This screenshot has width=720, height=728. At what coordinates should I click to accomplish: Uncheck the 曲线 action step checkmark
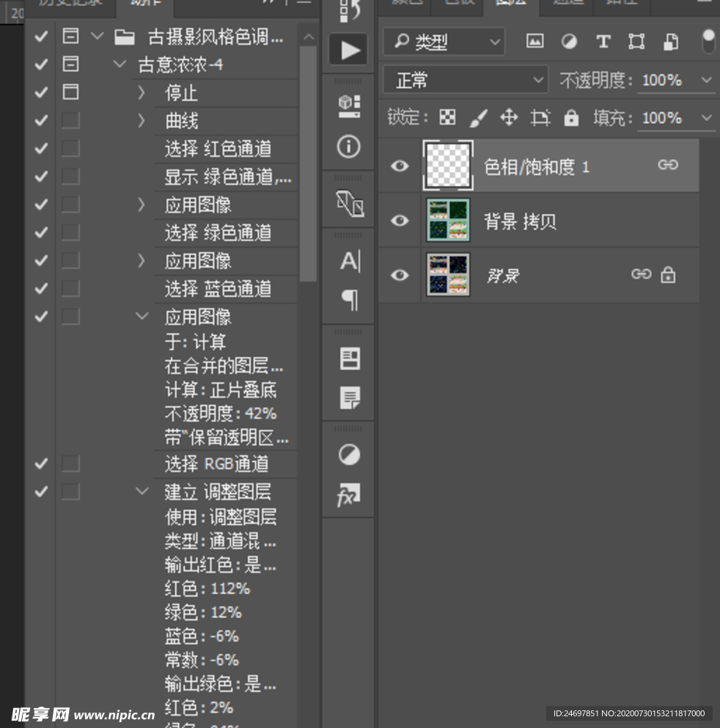41,120
